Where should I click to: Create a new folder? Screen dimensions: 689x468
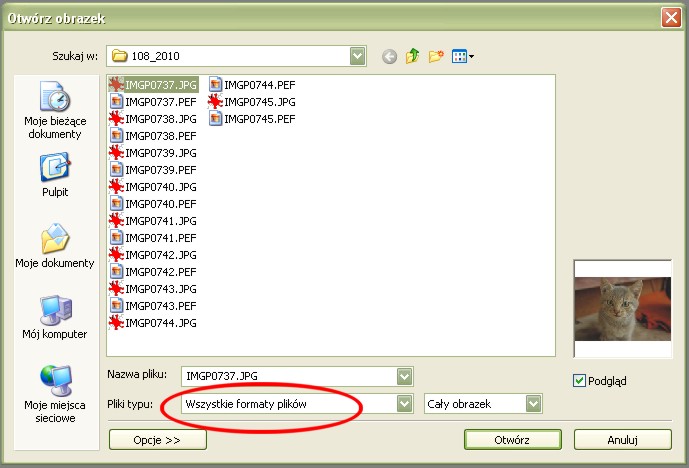[436, 57]
